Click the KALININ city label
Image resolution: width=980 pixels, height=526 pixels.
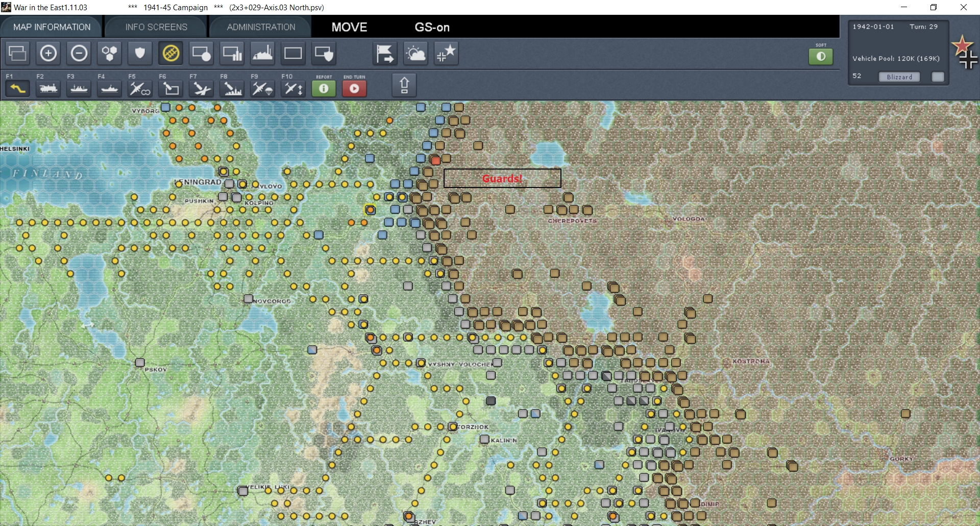click(x=504, y=440)
